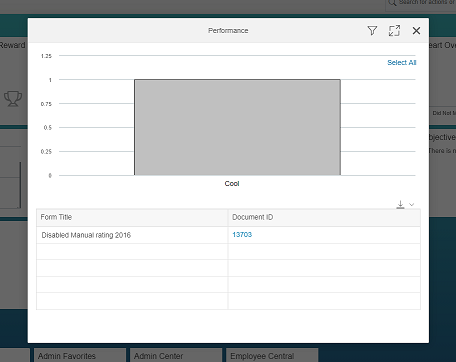Open document ID 13703 link
456x362 pixels.
click(242, 235)
